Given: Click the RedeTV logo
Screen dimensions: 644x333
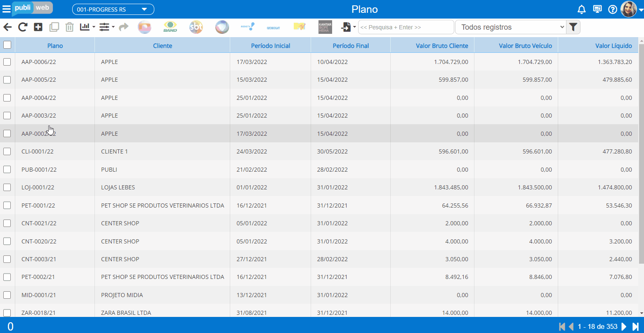Looking at the screenshot, I should [248, 27].
